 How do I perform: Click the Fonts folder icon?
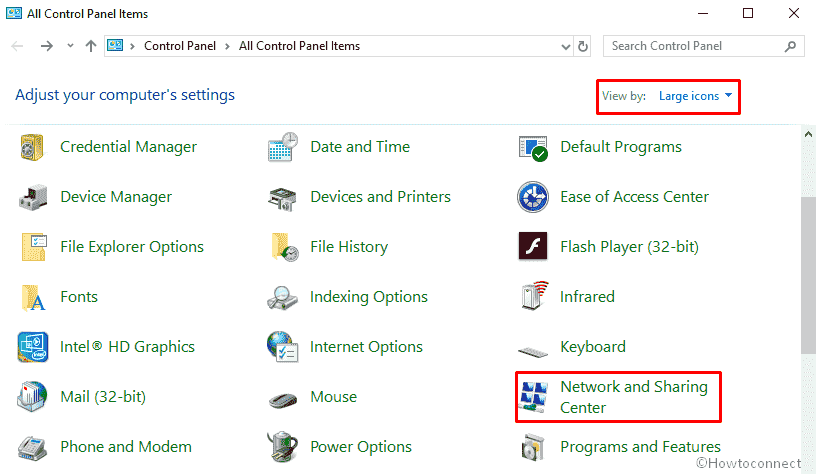click(x=33, y=298)
